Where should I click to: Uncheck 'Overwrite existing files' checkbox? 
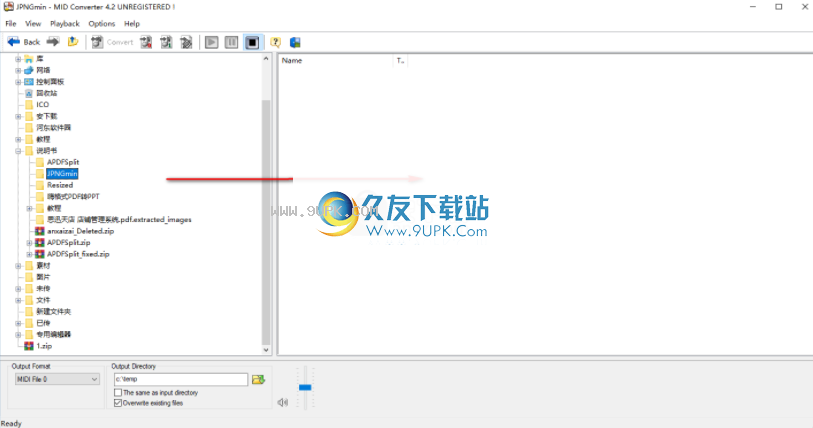click(118, 403)
